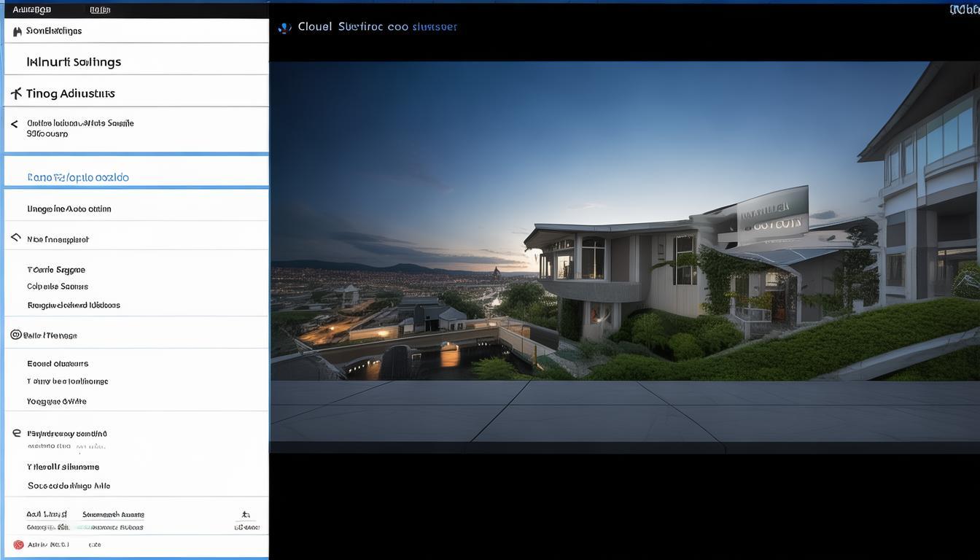
Task: Click the blue link text in the header
Action: (435, 27)
